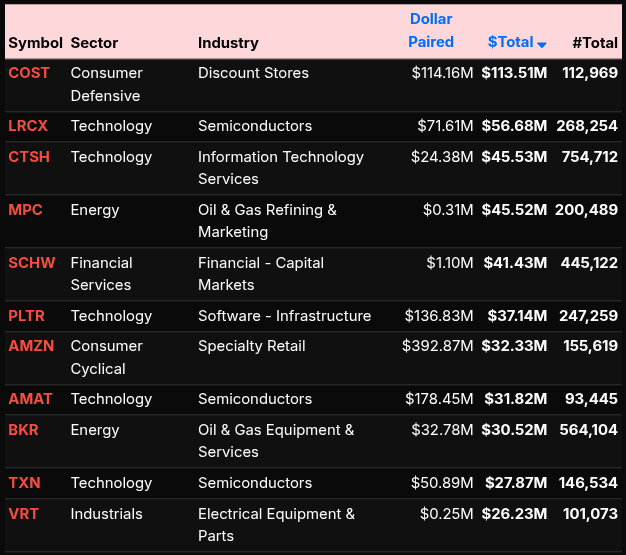Open the AMAT ticker link
This screenshot has width=626, height=555.
(30, 399)
